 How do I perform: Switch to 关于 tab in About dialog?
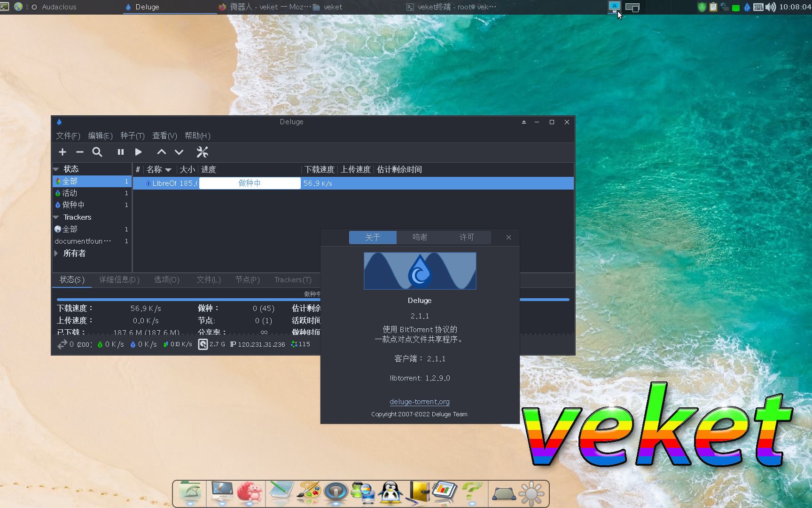coord(373,237)
